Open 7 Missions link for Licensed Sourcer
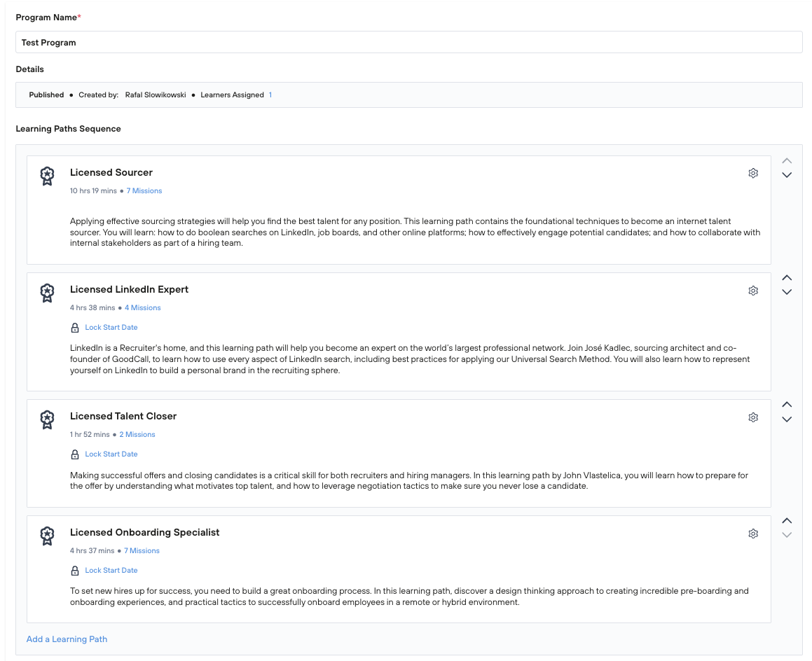This screenshot has height=661, width=812. tap(144, 191)
